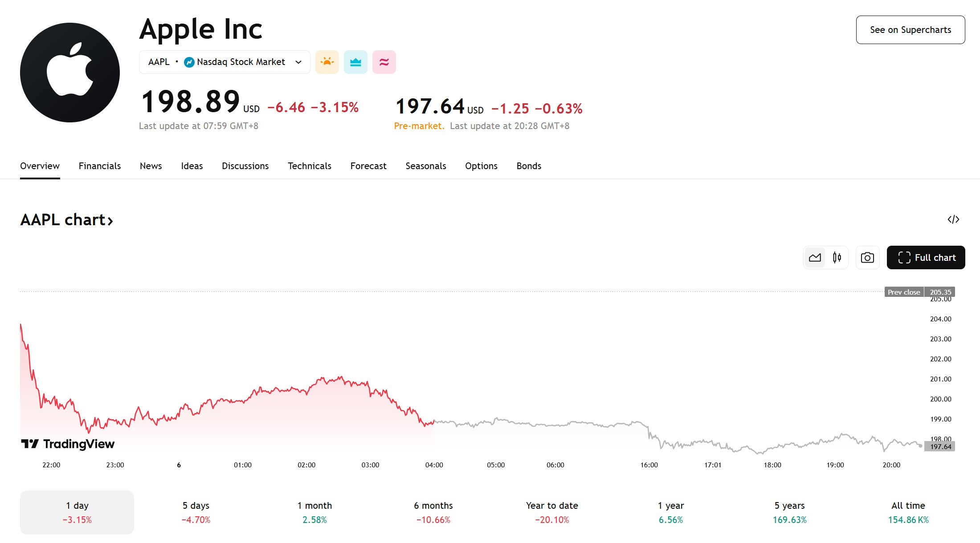Select the 5 years range
980x543 pixels.
click(x=789, y=512)
